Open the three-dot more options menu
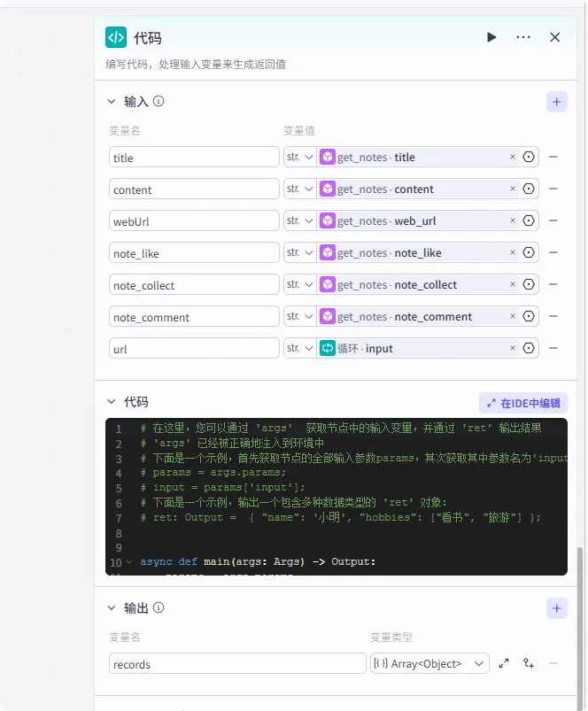The height and width of the screenshot is (711, 588). 523,37
